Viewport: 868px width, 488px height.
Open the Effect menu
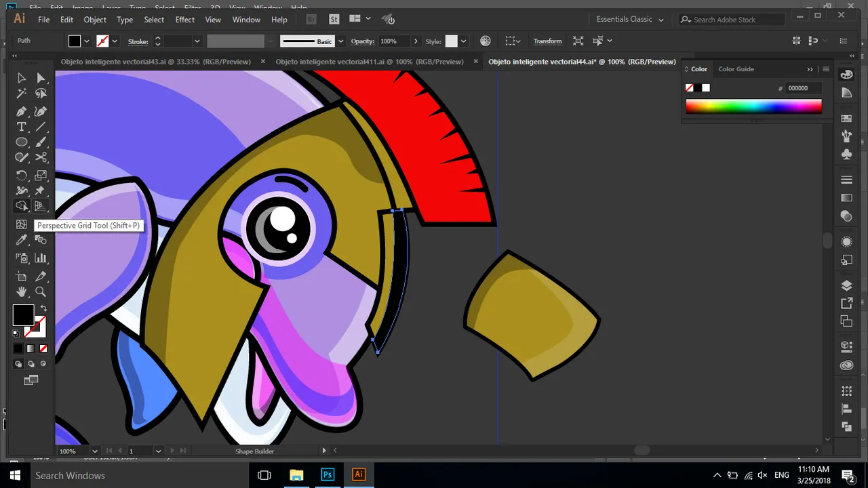pyautogui.click(x=184, y=20)
